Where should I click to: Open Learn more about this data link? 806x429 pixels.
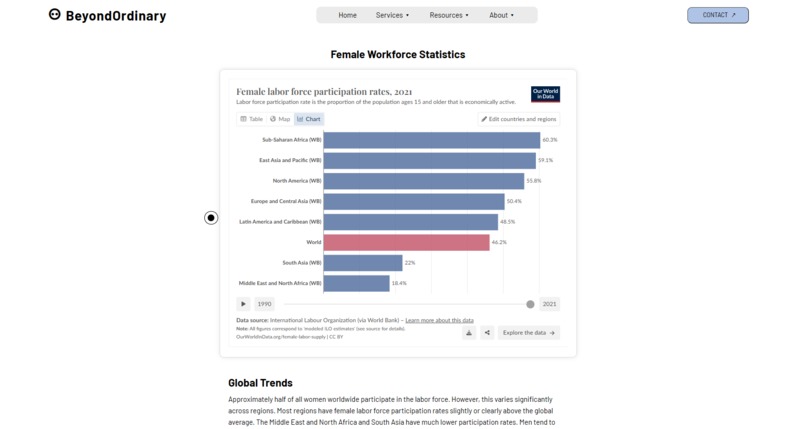[439, 320]
